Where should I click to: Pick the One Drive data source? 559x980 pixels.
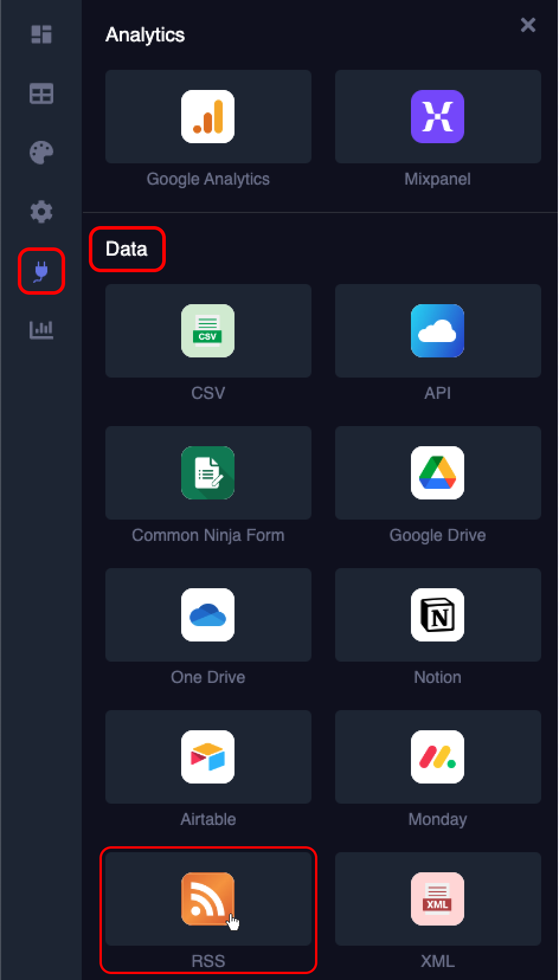[x=208, y=615]
